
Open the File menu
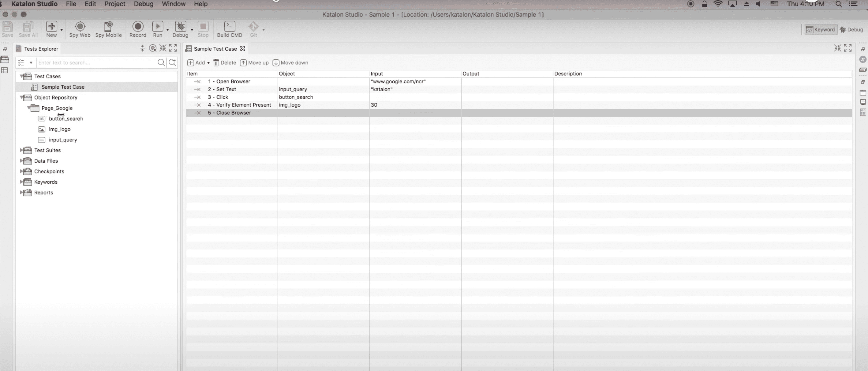tap(71, 4)
